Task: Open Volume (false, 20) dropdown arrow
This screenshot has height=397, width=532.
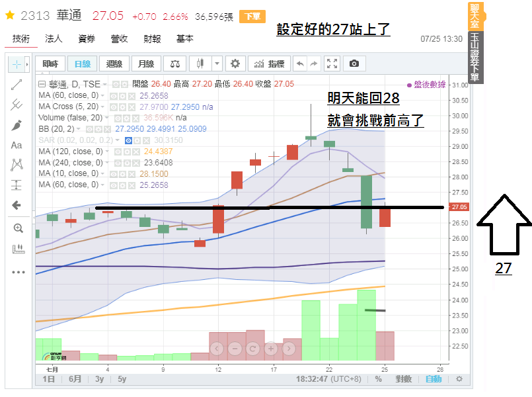Action: 107,118
